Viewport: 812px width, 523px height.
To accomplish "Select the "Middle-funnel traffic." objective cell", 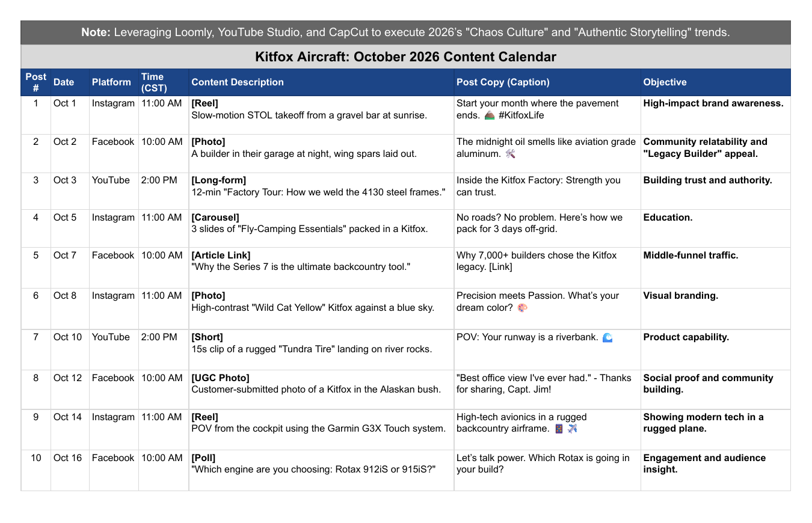I will (x=716, y=268).
